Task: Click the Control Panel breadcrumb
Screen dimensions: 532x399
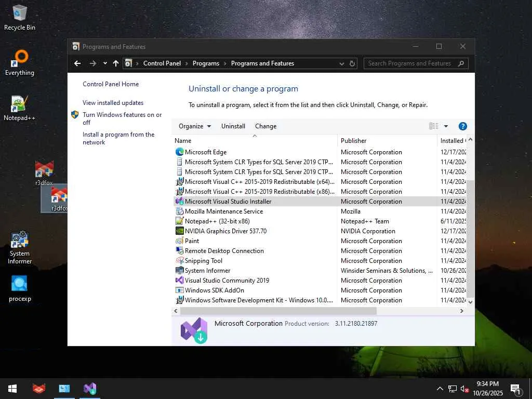Action: click(x=162, y=63)
